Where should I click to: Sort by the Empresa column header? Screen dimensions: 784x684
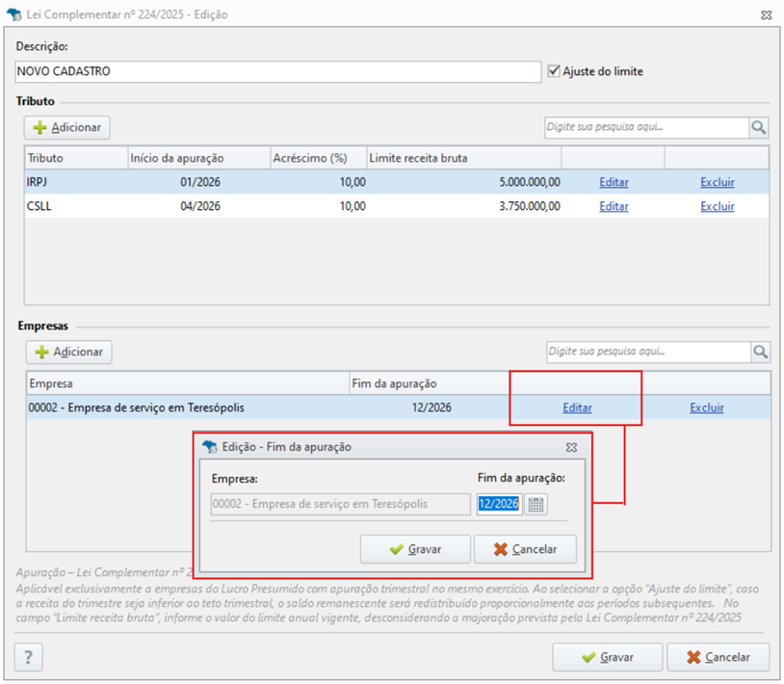(188, 384)
